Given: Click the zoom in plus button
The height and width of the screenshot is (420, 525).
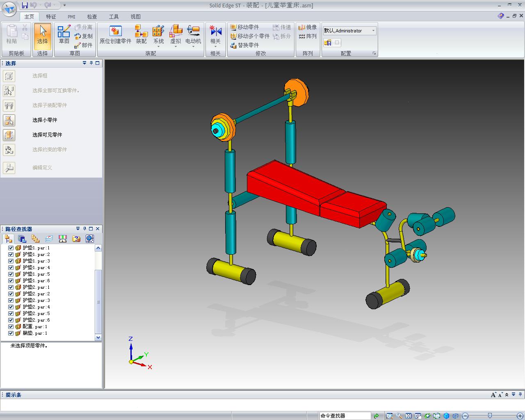Looking at the screenshot, I should [x=521, y=416].
